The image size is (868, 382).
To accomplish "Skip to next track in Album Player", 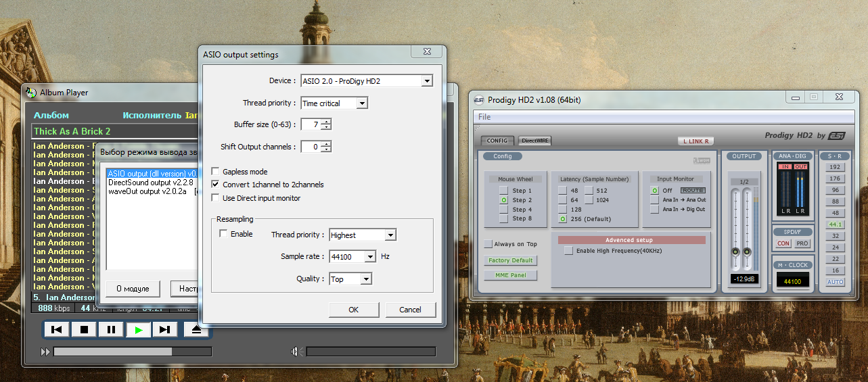I will pyautogui.click(x=164, y=330).
